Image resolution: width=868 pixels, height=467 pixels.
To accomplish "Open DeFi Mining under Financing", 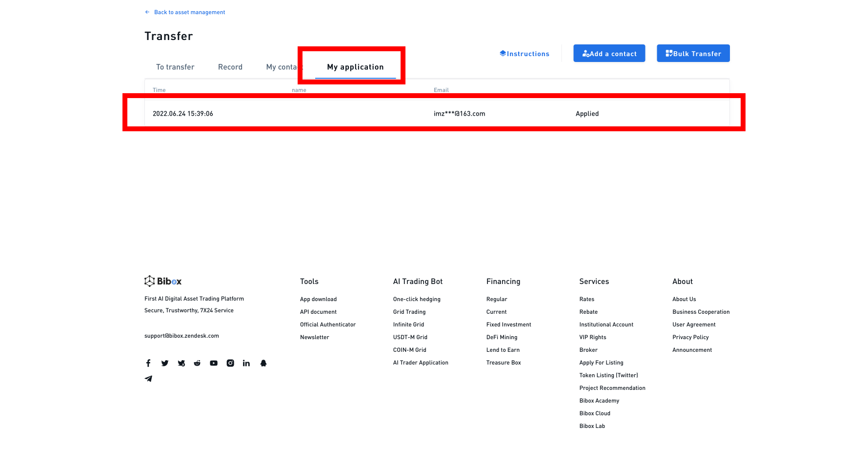I will [502, 337].
